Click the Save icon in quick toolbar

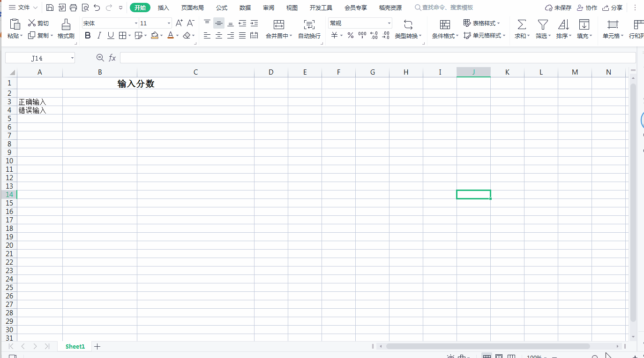tap(50, 8)
